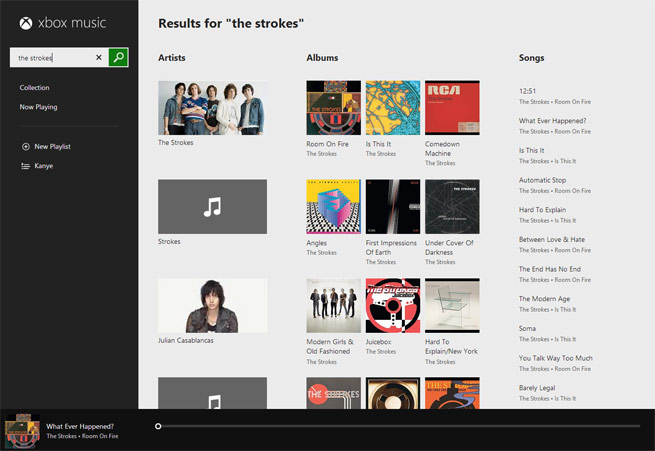Viewport: 655px width, 451px height.
Task: Go to Now Playing
Action: [x=38, y=107]
